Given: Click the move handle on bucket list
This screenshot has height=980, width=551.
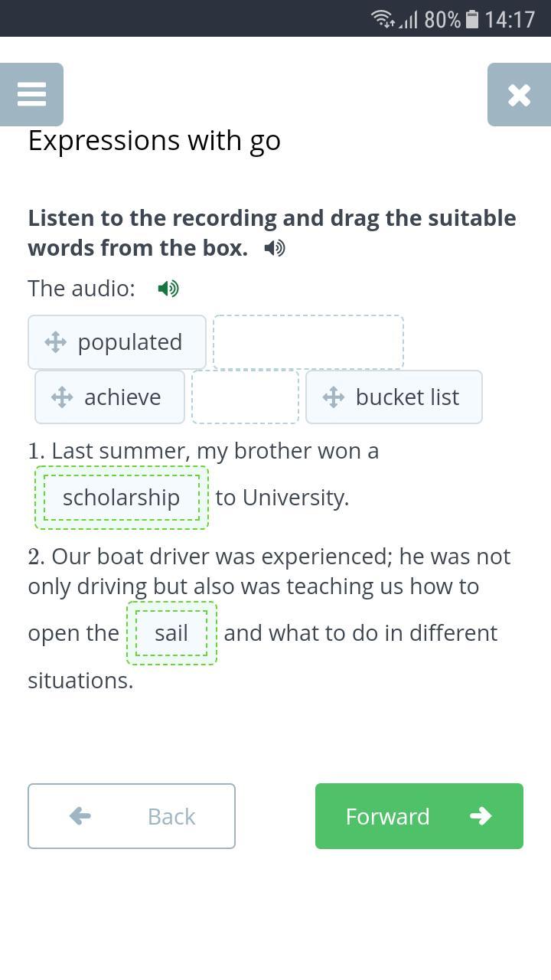Looking at the screenshot, I should (334, 397).
